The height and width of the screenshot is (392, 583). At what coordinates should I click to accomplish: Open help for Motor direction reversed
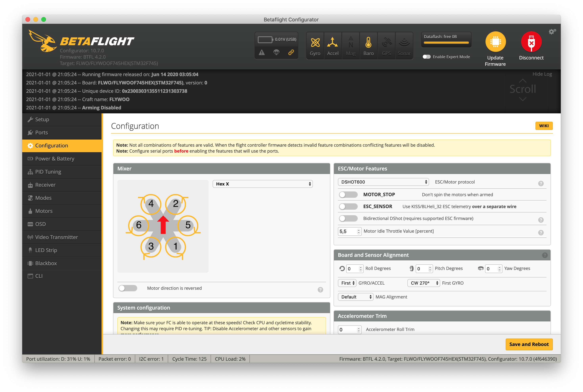(x=320, y=290)
